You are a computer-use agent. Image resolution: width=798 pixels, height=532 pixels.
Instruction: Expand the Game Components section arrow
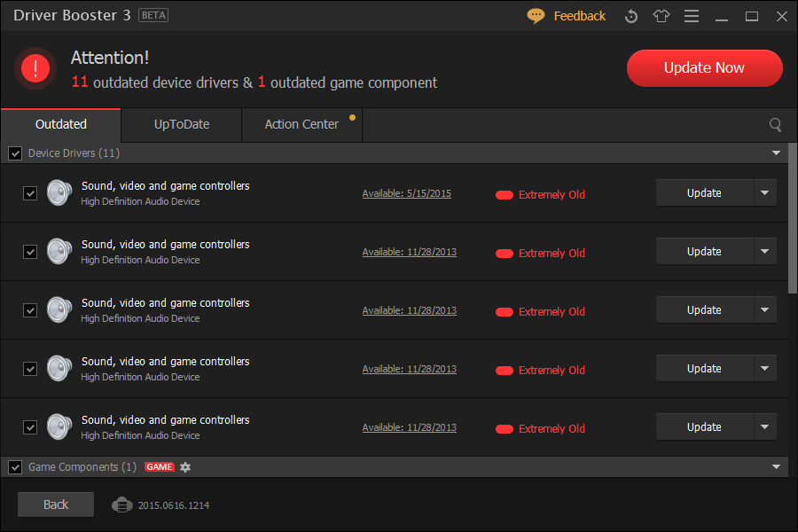[777, 467]
